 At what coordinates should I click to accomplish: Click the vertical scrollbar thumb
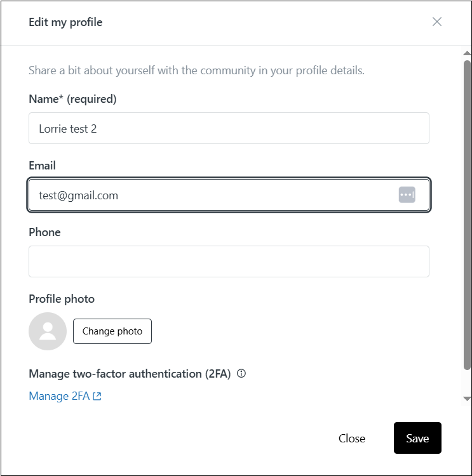pyautogui.click(x=467, y=215)
